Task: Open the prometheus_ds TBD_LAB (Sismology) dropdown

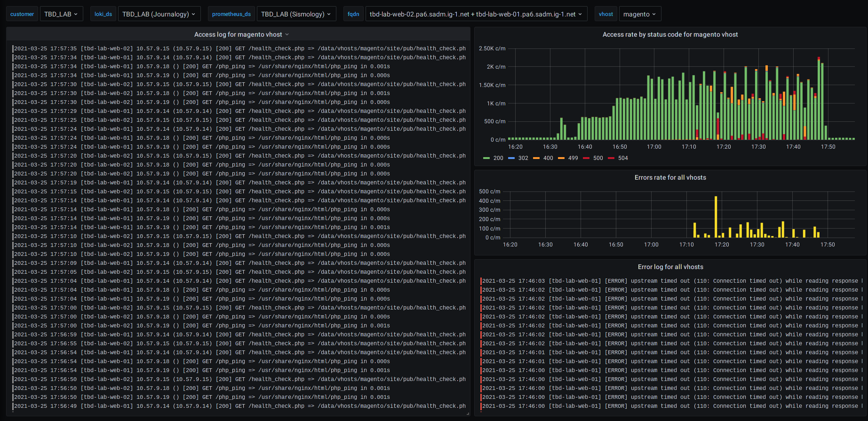Action: pyautogui.click(x=295, y=14)
